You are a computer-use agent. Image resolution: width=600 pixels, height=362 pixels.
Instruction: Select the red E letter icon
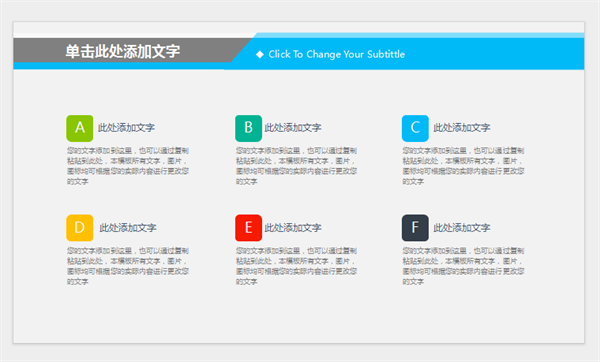click(x=248, y=228)
